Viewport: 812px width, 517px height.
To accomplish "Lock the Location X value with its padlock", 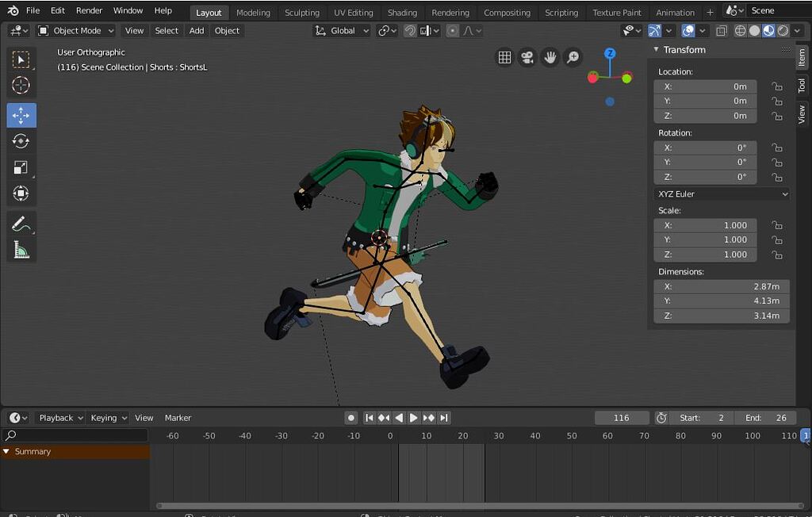I will [777, 86].
